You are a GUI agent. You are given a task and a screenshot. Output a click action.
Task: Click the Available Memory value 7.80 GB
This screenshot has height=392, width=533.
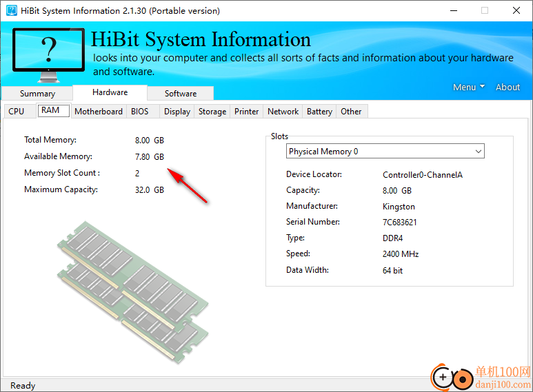pos(150,156)
